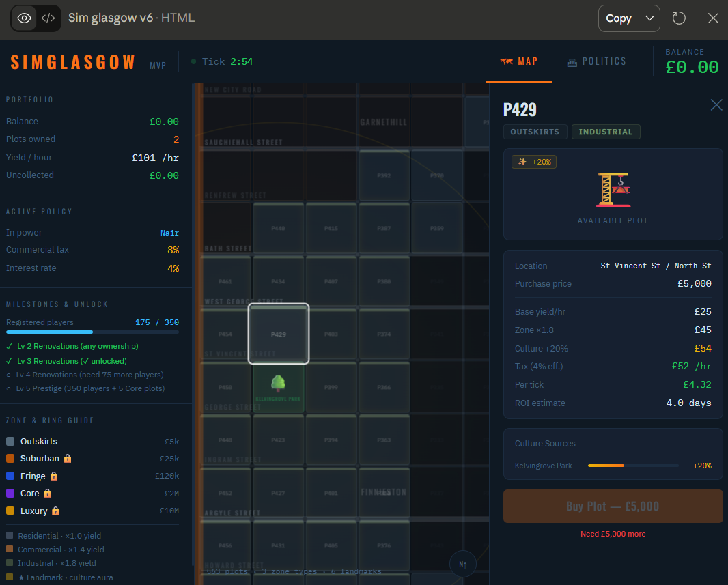The image size is (728, 585).
Task: Click the header BALANCE £0.00 amount
Action: pyautogui.click(x=692, y=68)
